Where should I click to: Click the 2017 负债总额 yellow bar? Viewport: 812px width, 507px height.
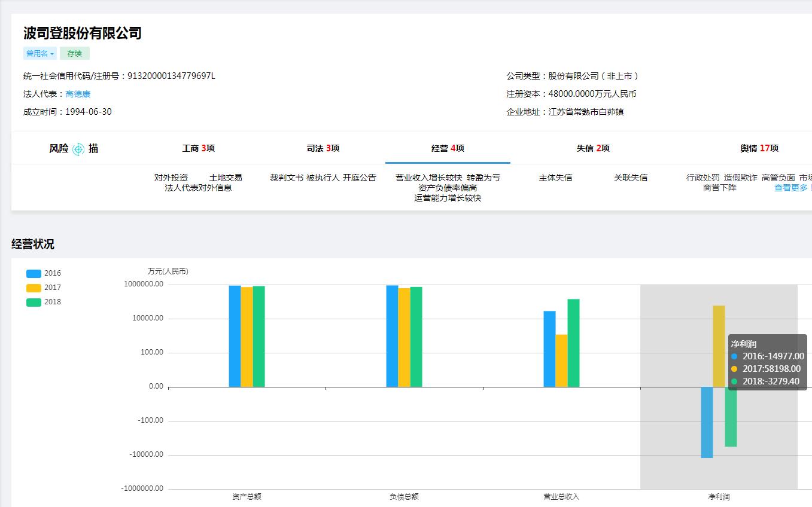[x=404, y=337]
